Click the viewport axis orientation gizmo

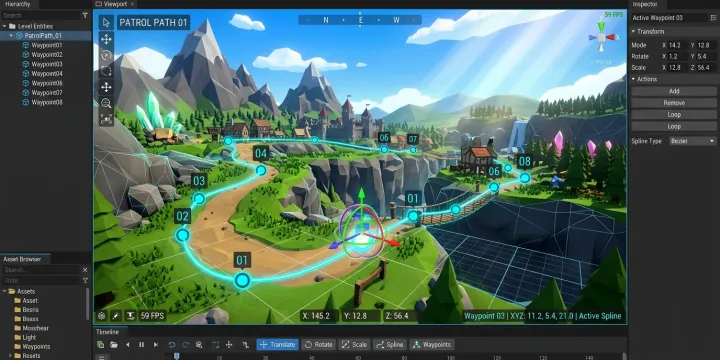[x=601, y=37]
